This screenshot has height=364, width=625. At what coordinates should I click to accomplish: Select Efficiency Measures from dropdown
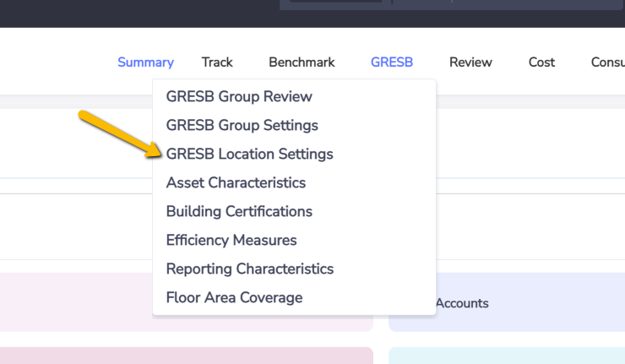point(231,240)
